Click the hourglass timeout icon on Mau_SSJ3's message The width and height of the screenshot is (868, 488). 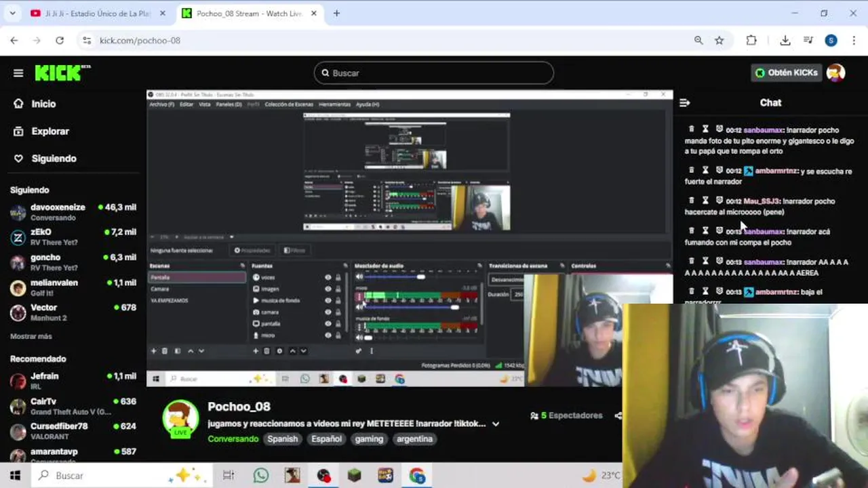705,201
